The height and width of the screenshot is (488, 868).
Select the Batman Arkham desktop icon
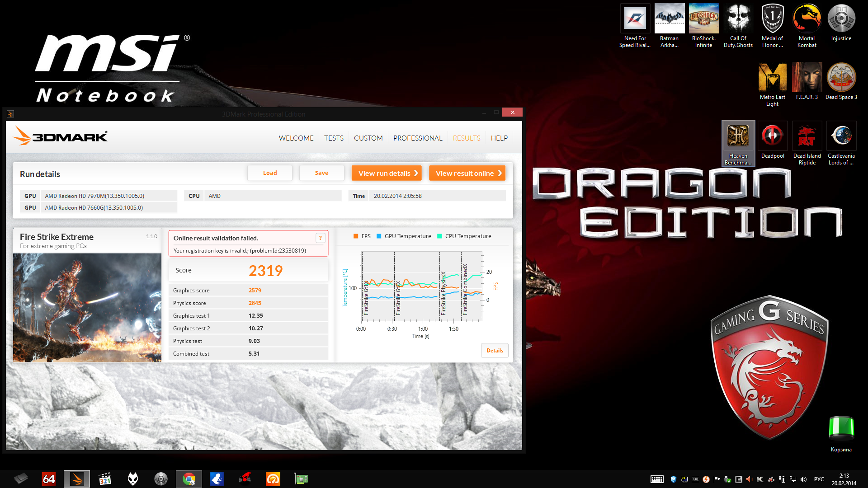[x=669, y=26]
